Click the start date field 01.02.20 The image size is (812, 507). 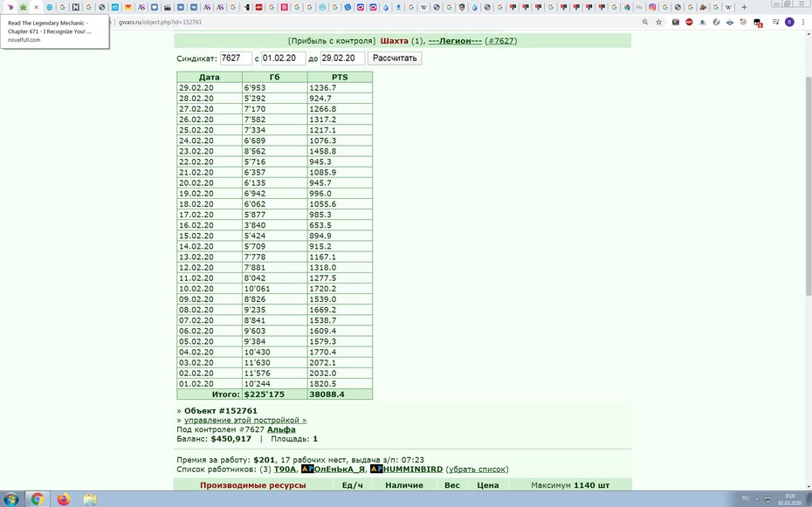[283, 58]
